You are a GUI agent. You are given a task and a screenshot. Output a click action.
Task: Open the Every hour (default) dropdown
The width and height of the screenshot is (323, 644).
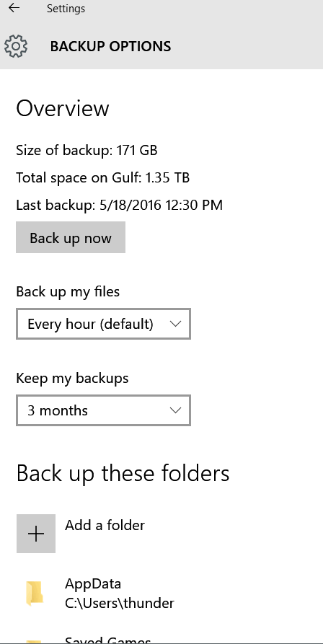click(103, 324)
